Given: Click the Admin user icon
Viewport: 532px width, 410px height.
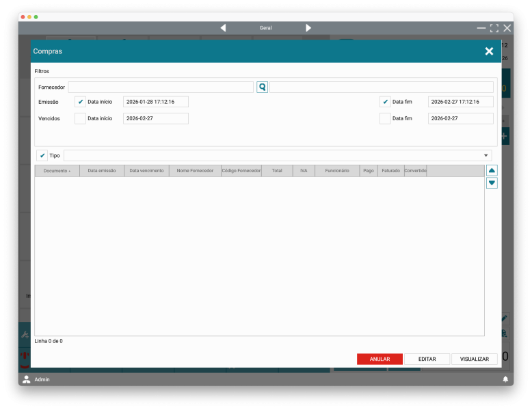Looking at the screenshot, I should (27, 379).
